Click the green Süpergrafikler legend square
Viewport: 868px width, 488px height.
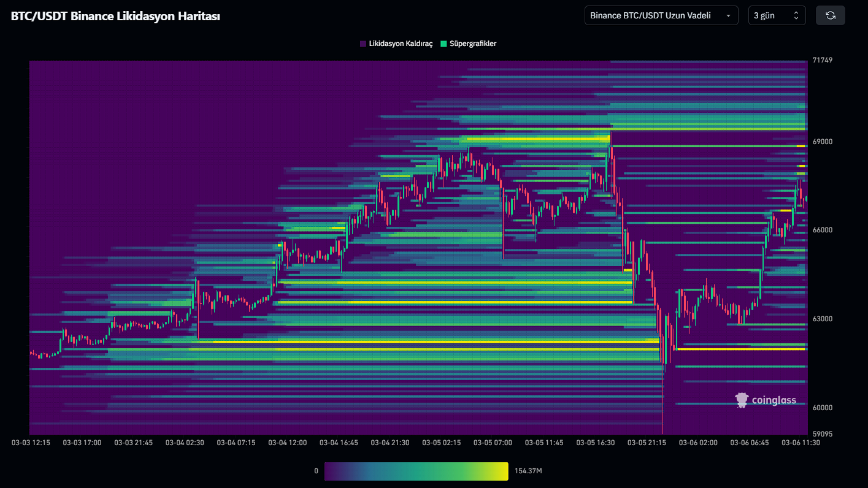(444, 44)
